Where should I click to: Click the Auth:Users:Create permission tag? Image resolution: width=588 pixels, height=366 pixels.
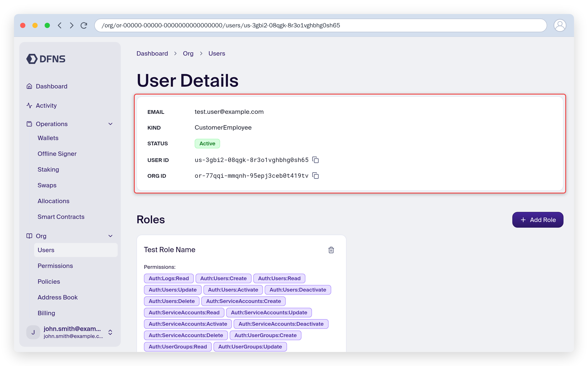(x=223, y=278)
